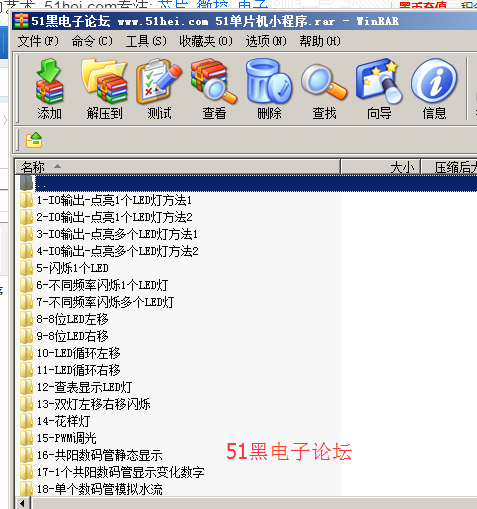477x509 pixels.
Task: Click folder icon of 1-IO输出 方法1 row
Action: 26,200
